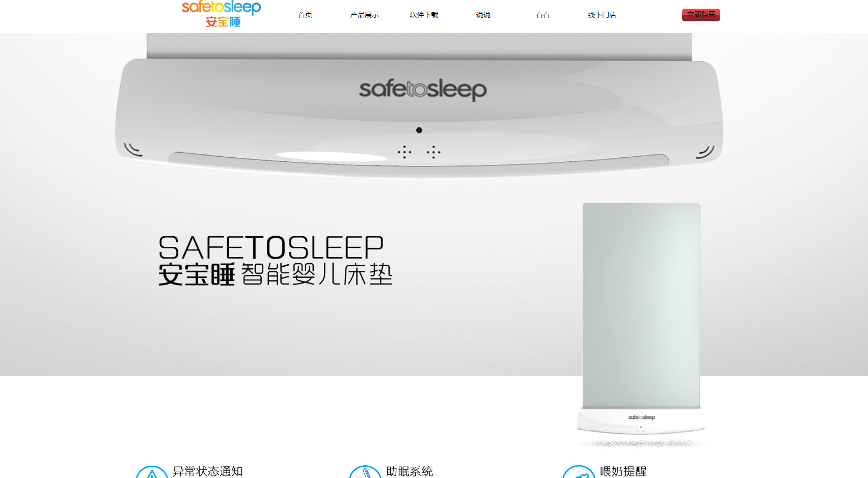Image resolution: width=868 pixels, height=478 pixels.
Task: Click the black sensor dot on device
Action: 419,130
